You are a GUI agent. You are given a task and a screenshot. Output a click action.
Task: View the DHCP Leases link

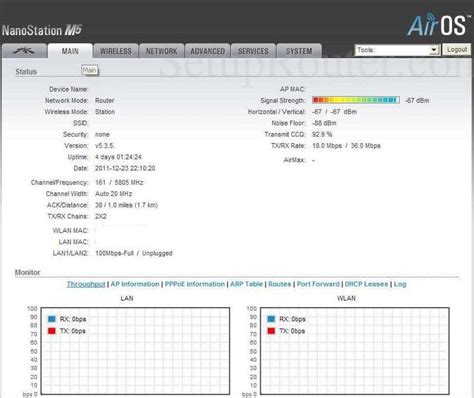366,284
